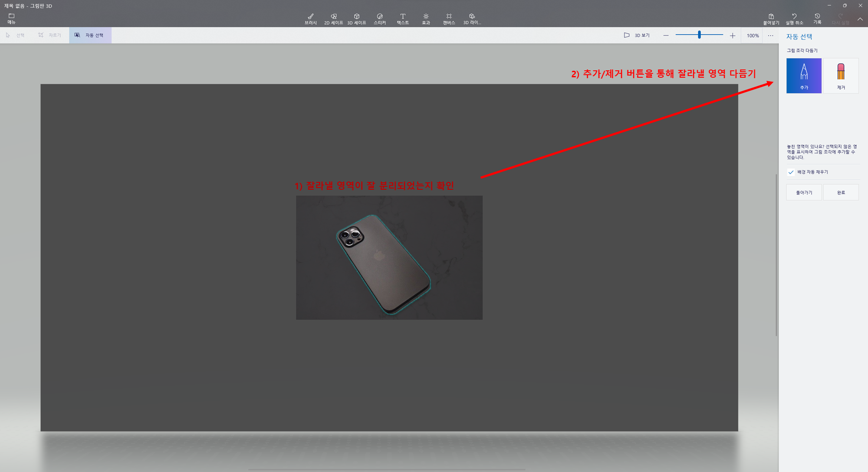Open the 2D 셰이프 shapes tool

(x=333, y=19)
